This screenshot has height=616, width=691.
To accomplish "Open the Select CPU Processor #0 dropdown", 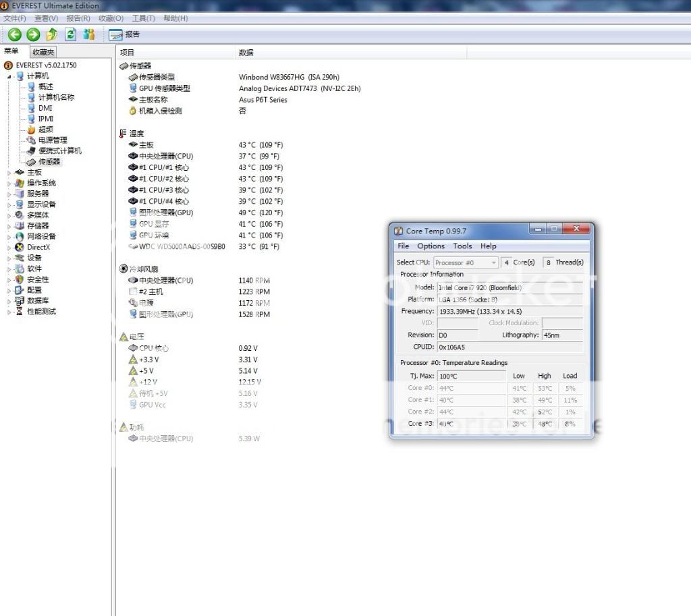I will 466,262.
